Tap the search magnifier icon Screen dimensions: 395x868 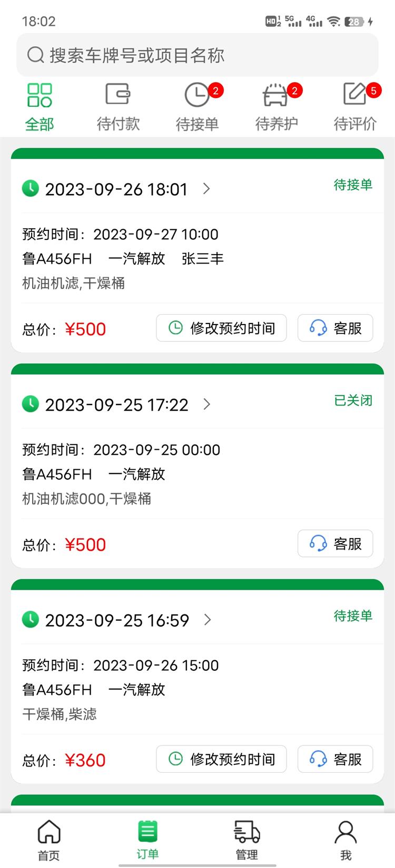coord(35,55)
